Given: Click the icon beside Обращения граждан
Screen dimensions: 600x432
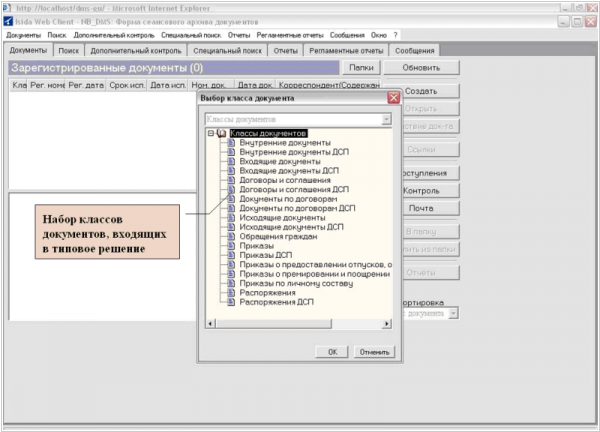Looking at the screenshot, I should [231, 236].
